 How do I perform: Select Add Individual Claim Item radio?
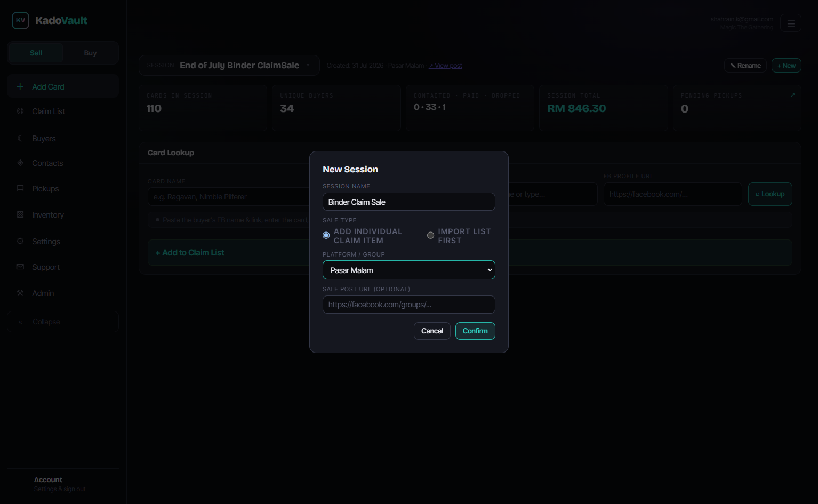tap(326, 235)
